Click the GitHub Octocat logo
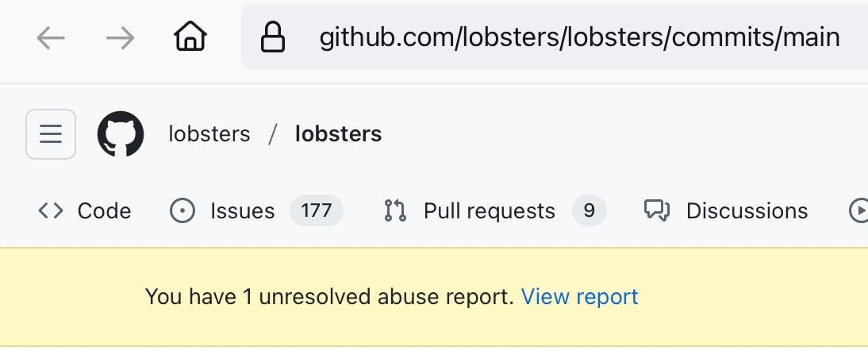 point(121,134)
